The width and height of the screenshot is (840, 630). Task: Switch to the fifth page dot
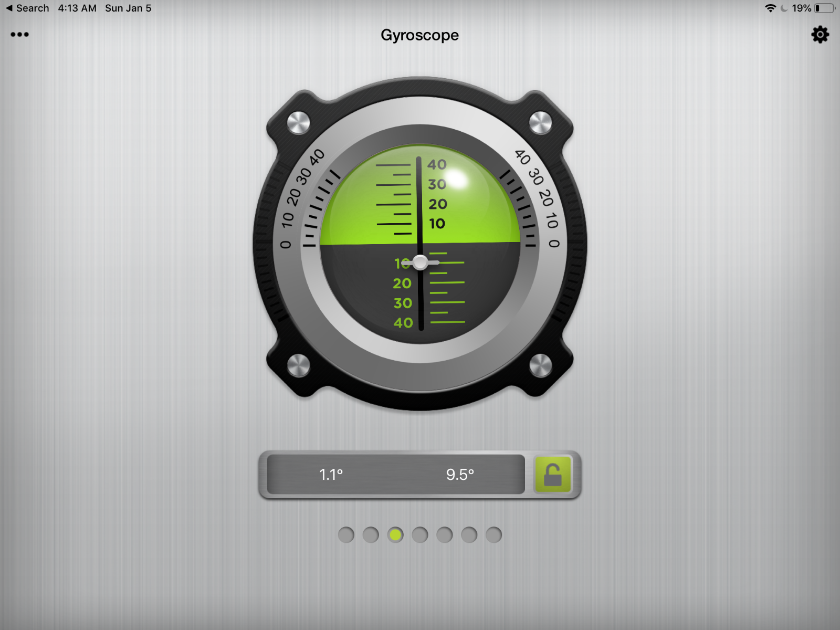[x=445, y=535]
